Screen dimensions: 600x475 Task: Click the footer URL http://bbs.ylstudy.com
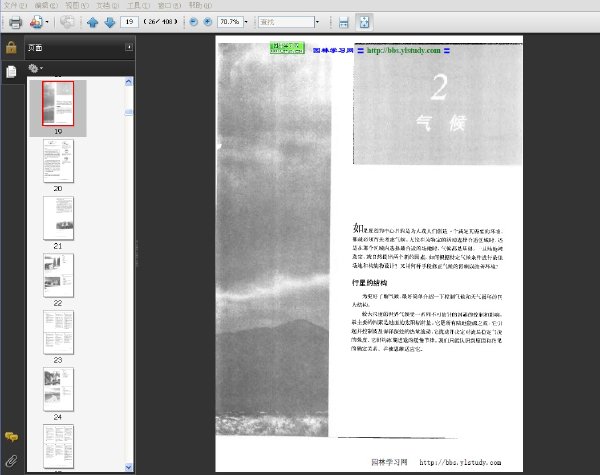(460, 462)
